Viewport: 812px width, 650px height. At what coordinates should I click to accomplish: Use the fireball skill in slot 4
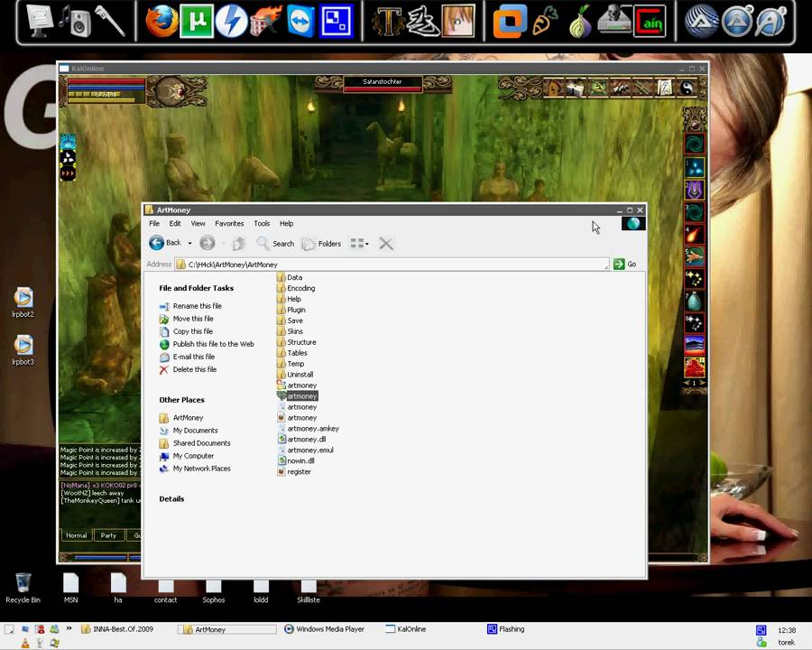pos(695,235)
